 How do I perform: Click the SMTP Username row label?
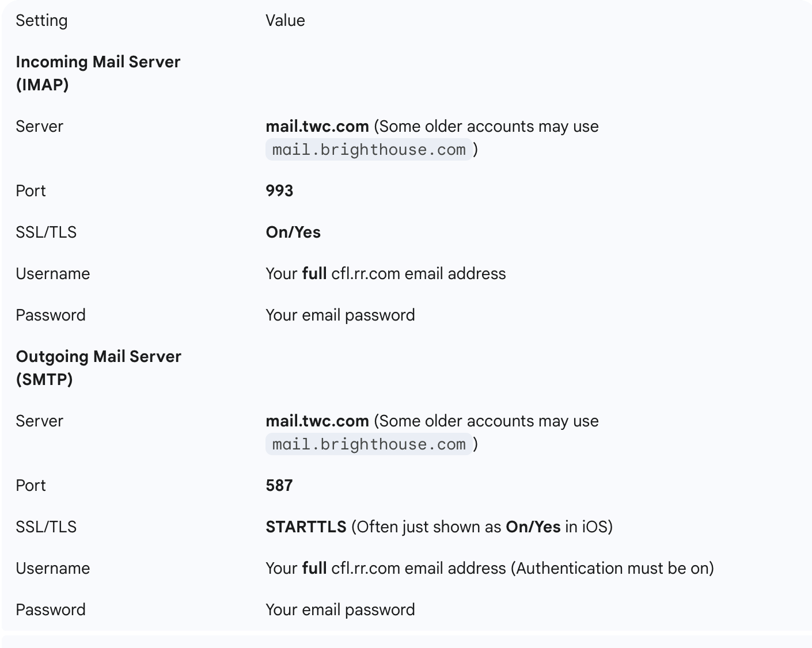tap(53, 569)
